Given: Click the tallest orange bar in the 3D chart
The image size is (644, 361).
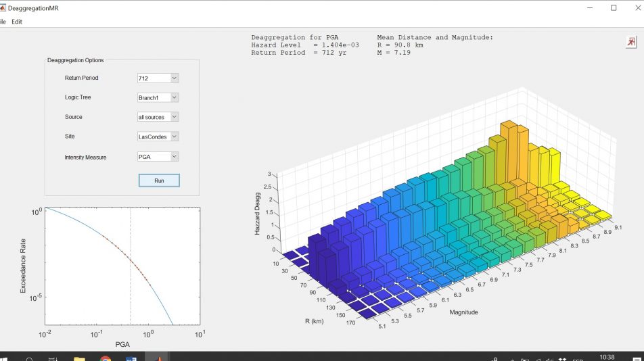Looking at the screenshot, I should pyautogui.click(x=509, y=152).
